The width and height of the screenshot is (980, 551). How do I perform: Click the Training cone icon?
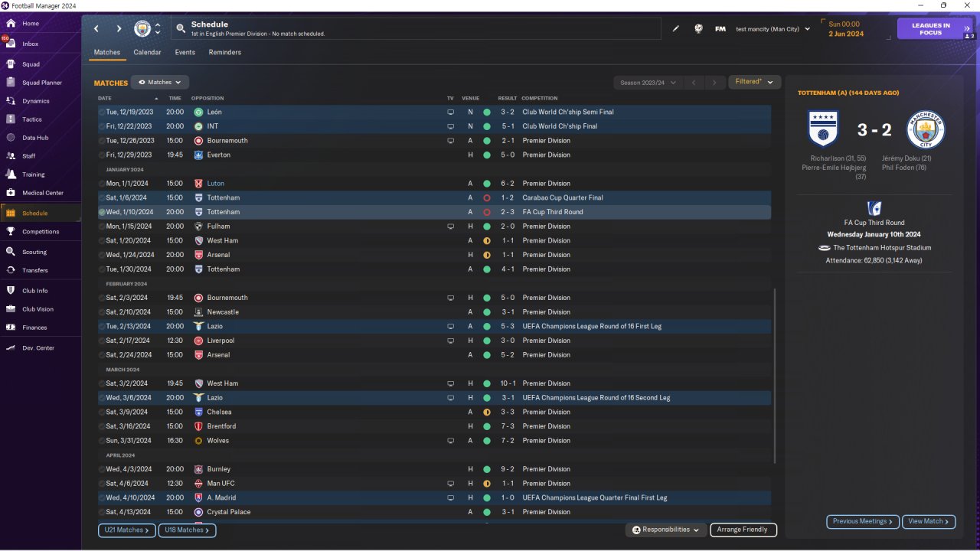point(11,174)
